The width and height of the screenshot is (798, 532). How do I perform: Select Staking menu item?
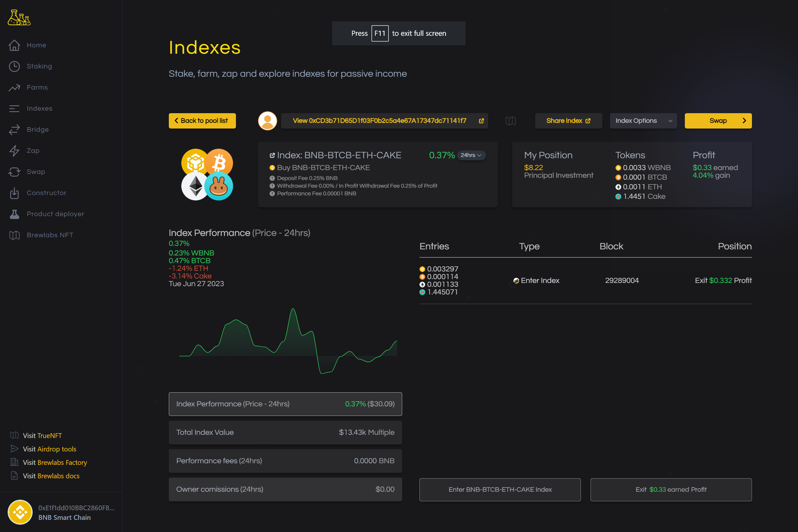(39, 66)
